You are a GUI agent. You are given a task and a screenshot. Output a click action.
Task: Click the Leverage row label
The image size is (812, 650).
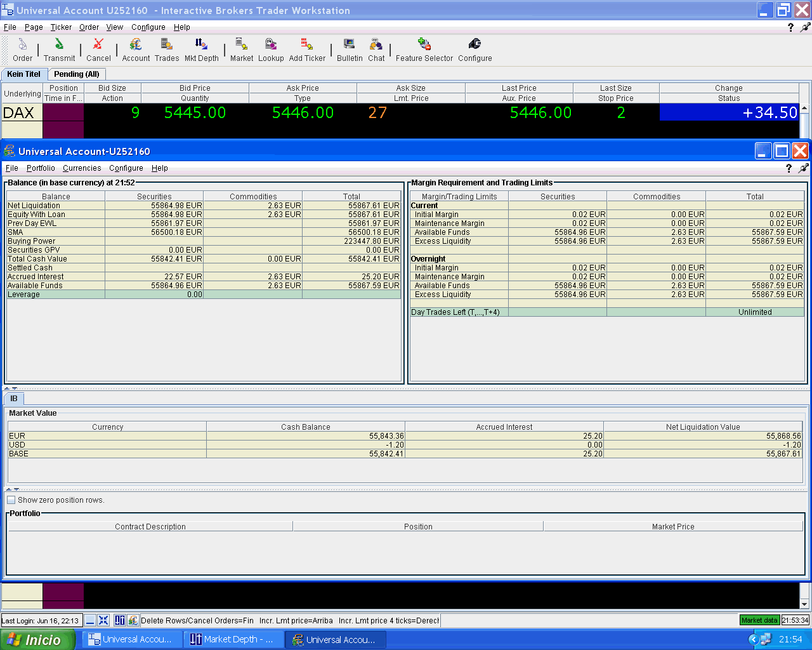[23, 295]
